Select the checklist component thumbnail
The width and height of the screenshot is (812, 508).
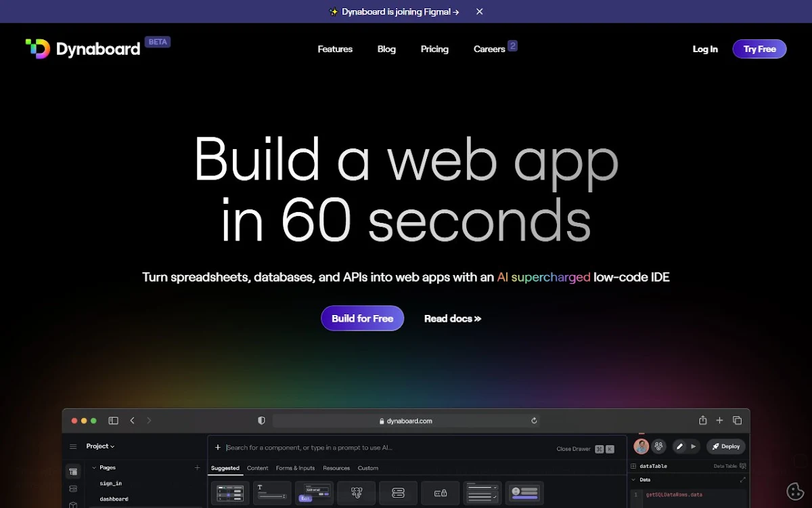click(x=482, y=493)
